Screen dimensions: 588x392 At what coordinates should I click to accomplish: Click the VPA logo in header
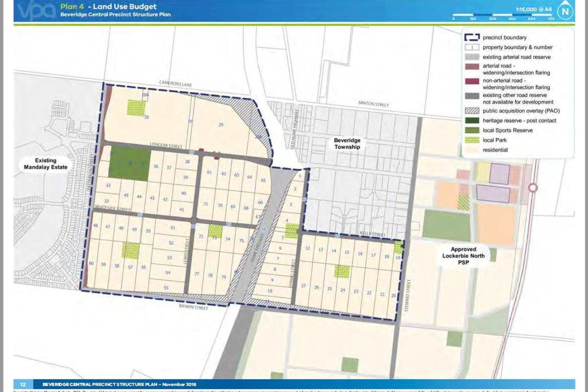(x=36, y=11)
